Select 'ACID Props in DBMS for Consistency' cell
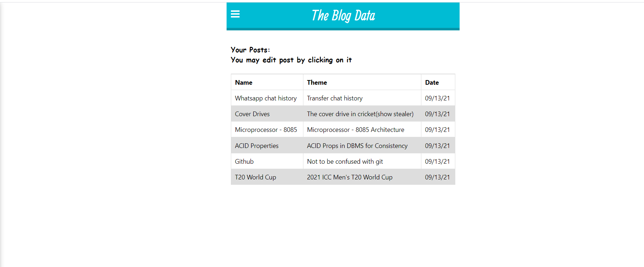Viewport: 644px width, 267px height. (357, 145)
